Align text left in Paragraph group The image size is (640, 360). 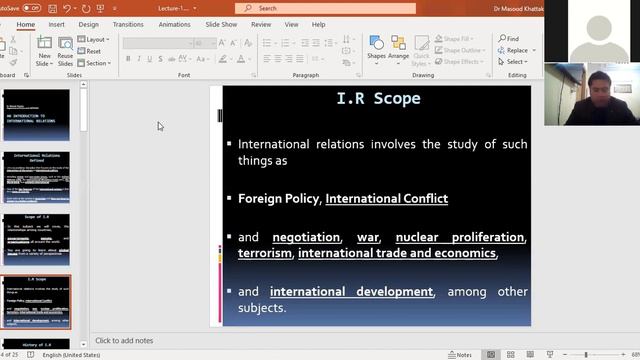coord(267,59)
